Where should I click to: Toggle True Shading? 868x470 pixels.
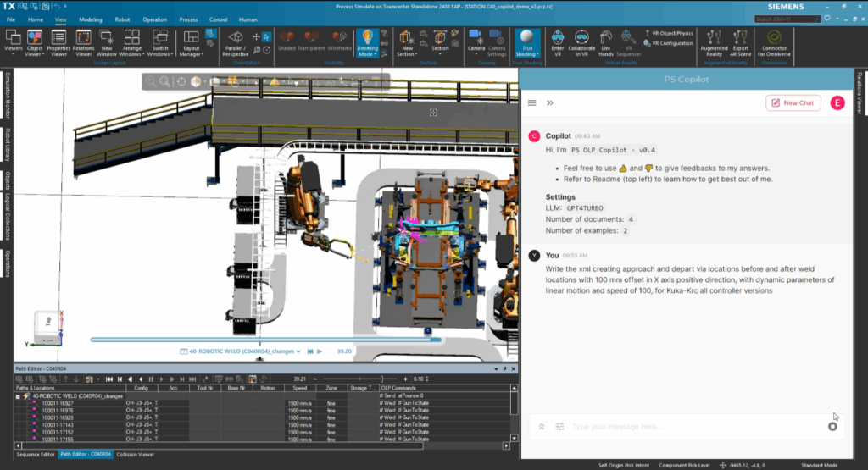click(x=527, y=43)
